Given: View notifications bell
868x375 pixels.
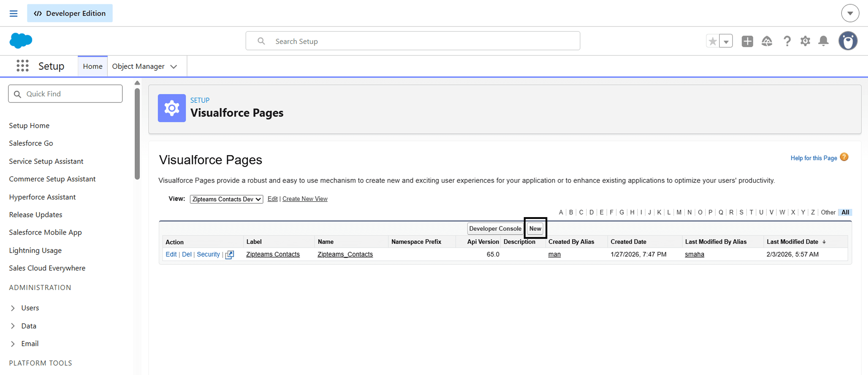Looking at the screenshot, I should [823, 41].
